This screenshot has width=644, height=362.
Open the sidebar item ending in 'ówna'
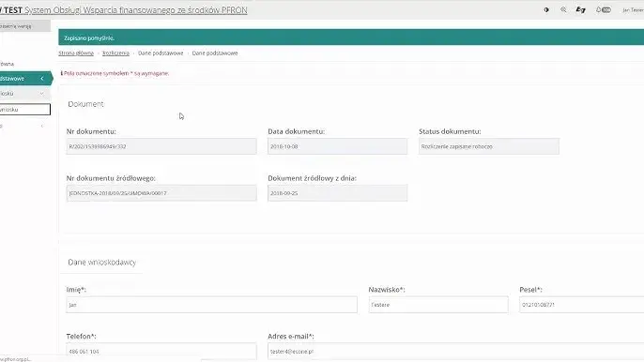click(x=8, y=64)
